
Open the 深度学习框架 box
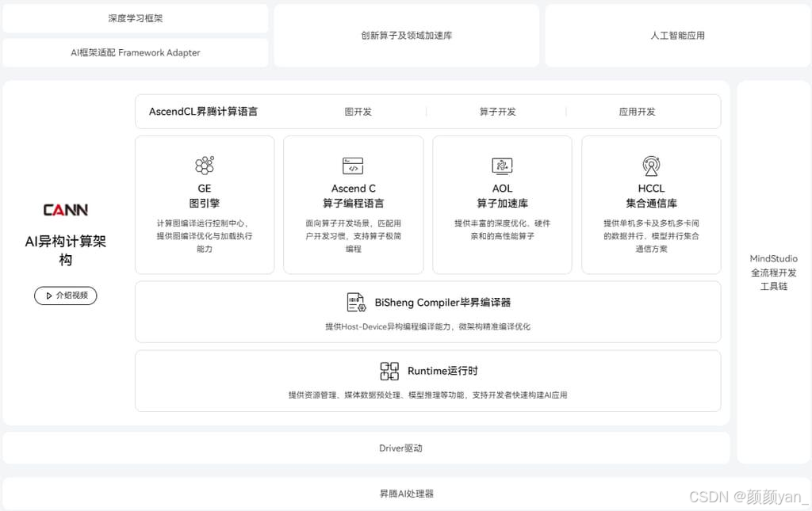pyautogui.click(x=135, y=19)
